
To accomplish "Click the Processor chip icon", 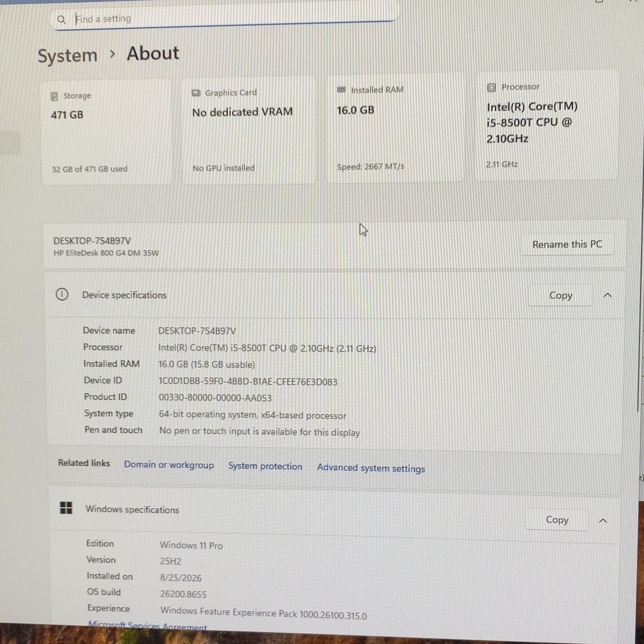I will tap(491, 87).
